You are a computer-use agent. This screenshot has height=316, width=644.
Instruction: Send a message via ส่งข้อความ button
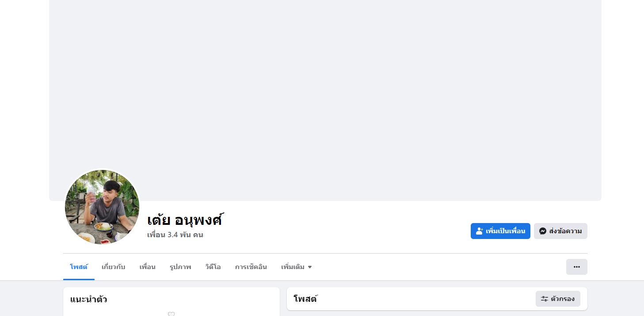pos(560,231)
